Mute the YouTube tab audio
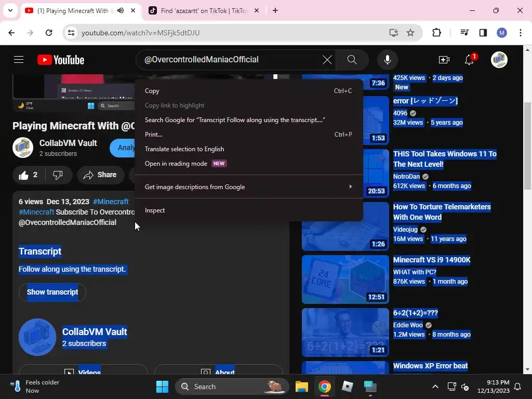This screenshot has height=399, width=532. [x=121, y=10]
